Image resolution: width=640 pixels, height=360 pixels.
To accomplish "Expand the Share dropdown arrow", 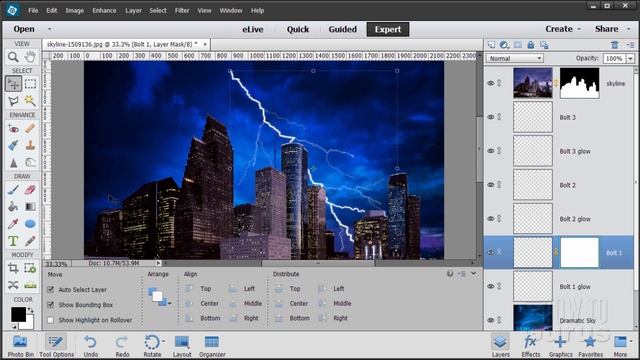I will 629,29.
